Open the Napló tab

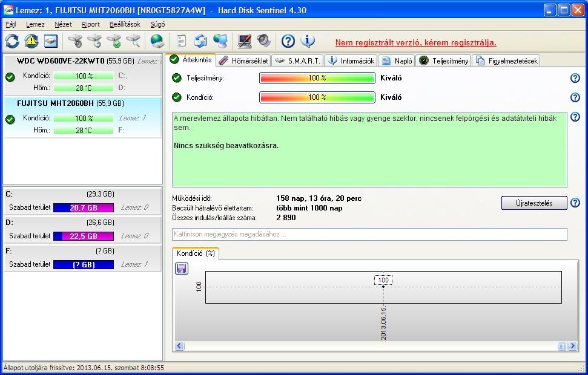pos(397,60)
